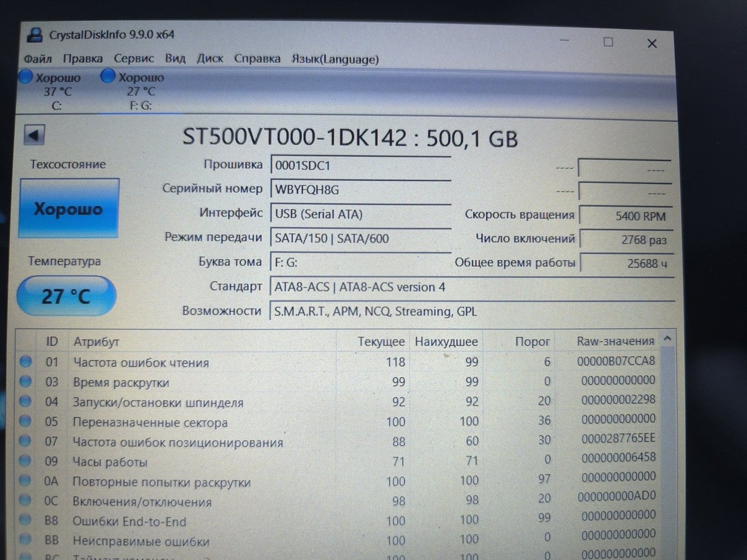The image size is (747, 560).
Task: Click the Атрибут column header
Action: (x=202, y=342)
